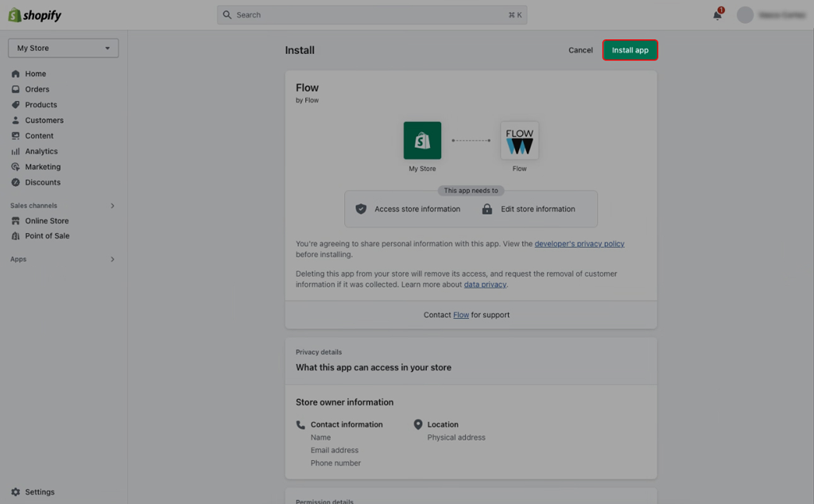Open Products in sidebar
This screenshot has height=504, width=814.
pos(41,105)
